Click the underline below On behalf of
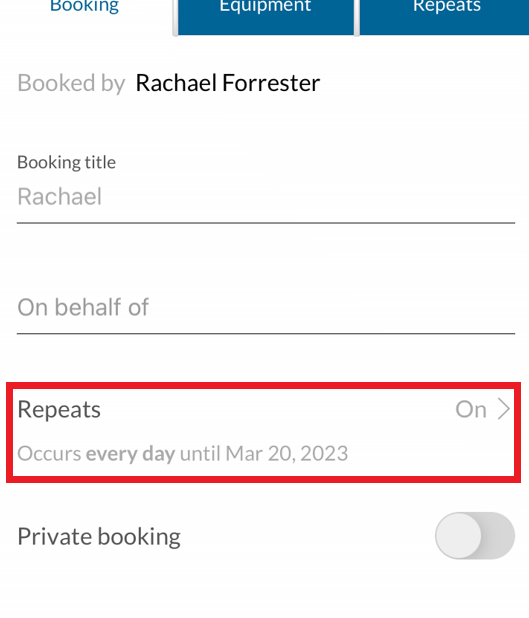The width and height of the screenshot is (529, 618). [266, 334]
